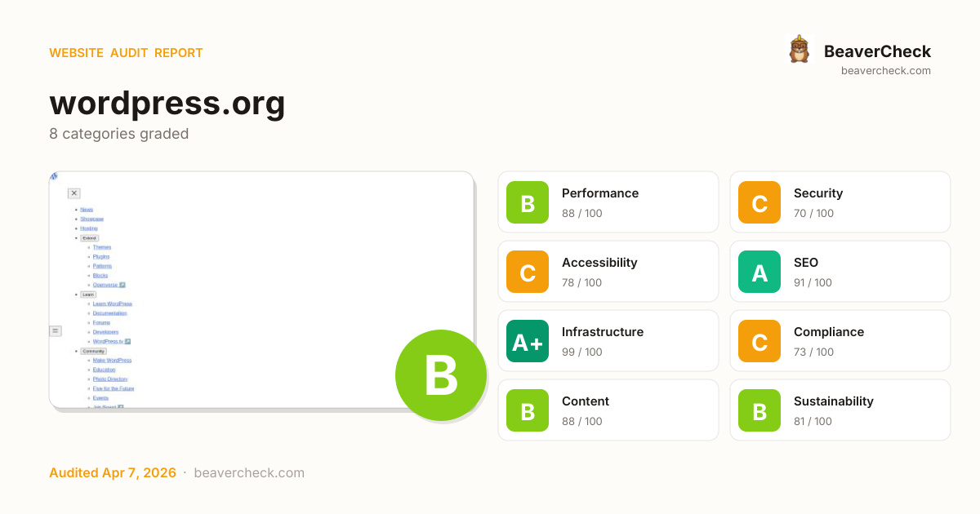Toggle the hamburger menu button in preview
This screenshot has height=514, width=980.
click(x=56, y=330)
